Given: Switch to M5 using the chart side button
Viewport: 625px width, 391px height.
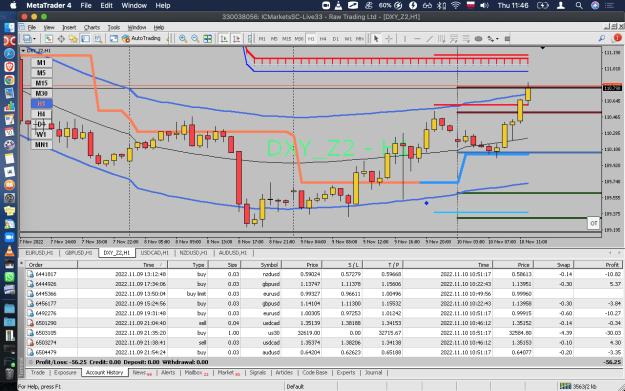Looking at the screenshot, I should click(x=41, y=73).
